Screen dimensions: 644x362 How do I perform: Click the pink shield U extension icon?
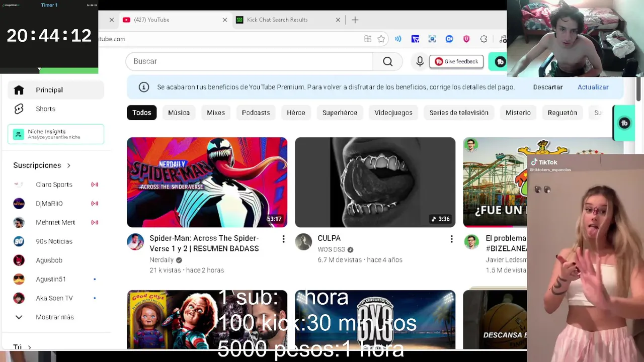coord(466,39)
